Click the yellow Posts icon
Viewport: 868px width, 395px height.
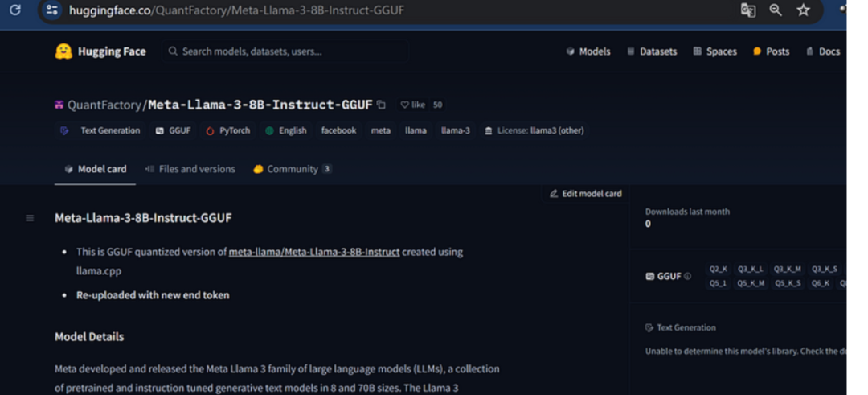click(x=757, y=51)
